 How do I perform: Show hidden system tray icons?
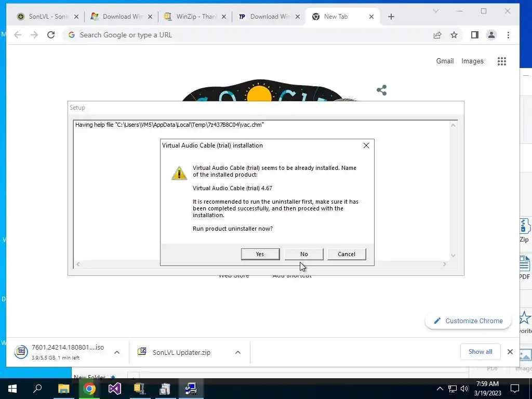[440, 389]
